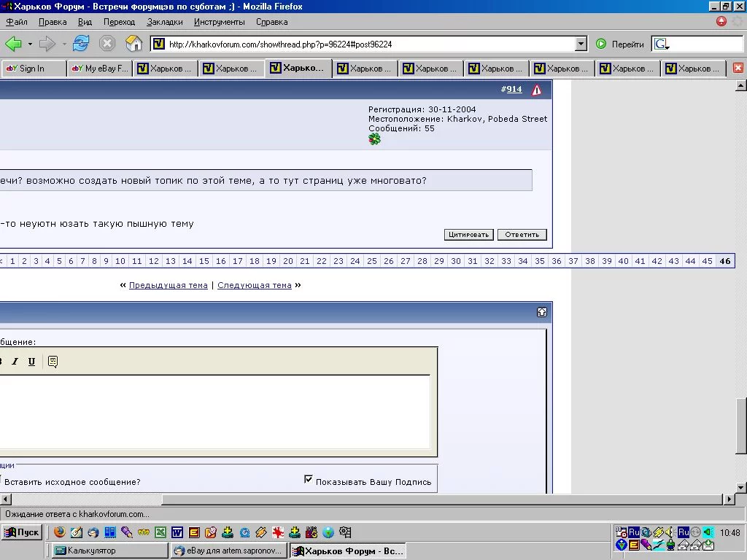
Task: Go to thread page 45
Action: [x=707, y=261]
